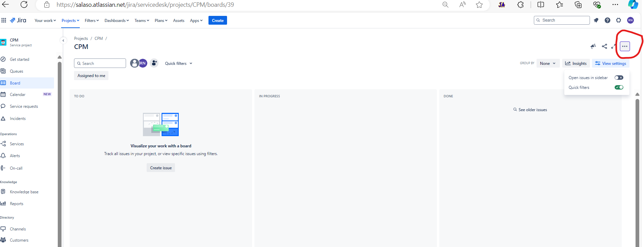The width and height of the screenshot is (644, 247).
Task: Open the board's more actions menu
Action: (x=625, y=46)
